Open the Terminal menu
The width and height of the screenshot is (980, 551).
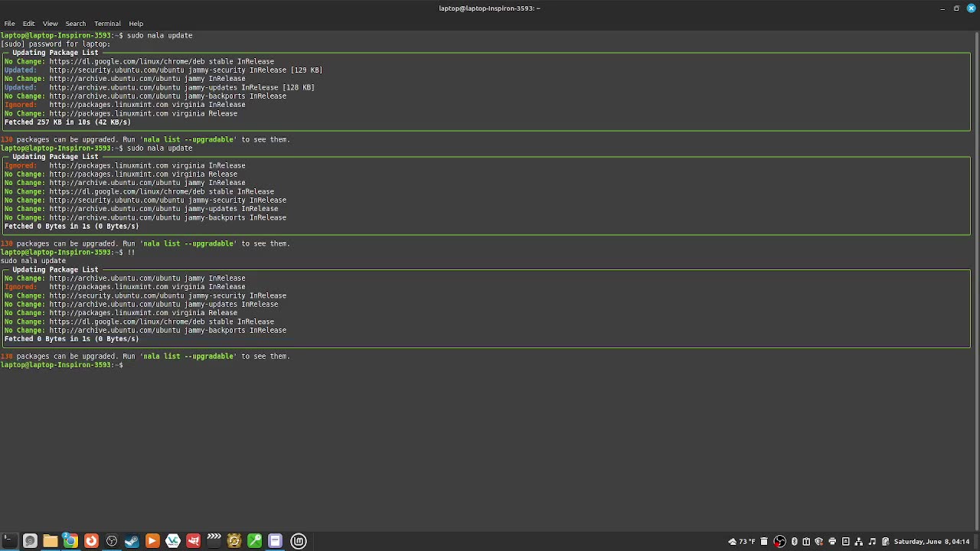click(x=107, y=23)
